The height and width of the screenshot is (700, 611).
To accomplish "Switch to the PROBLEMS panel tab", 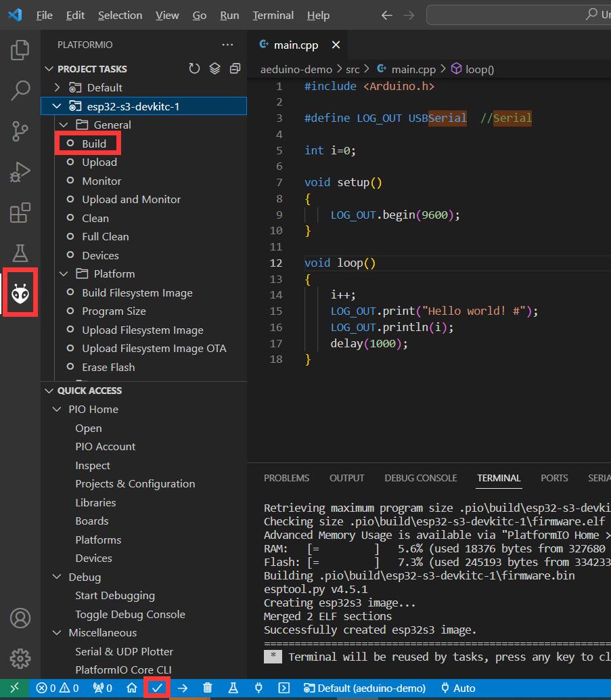I will pyautogui.click(x=286, y=478).
